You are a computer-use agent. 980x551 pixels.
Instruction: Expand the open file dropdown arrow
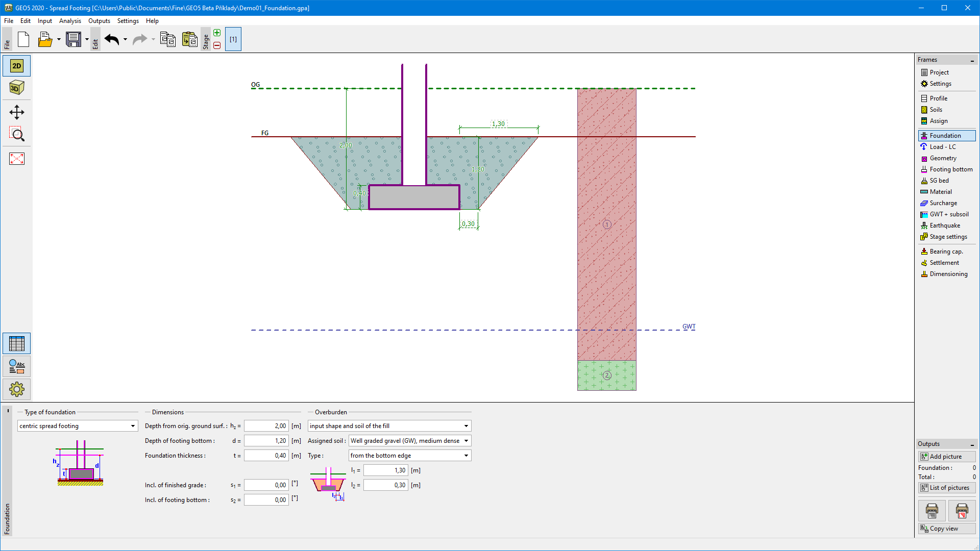59,39
